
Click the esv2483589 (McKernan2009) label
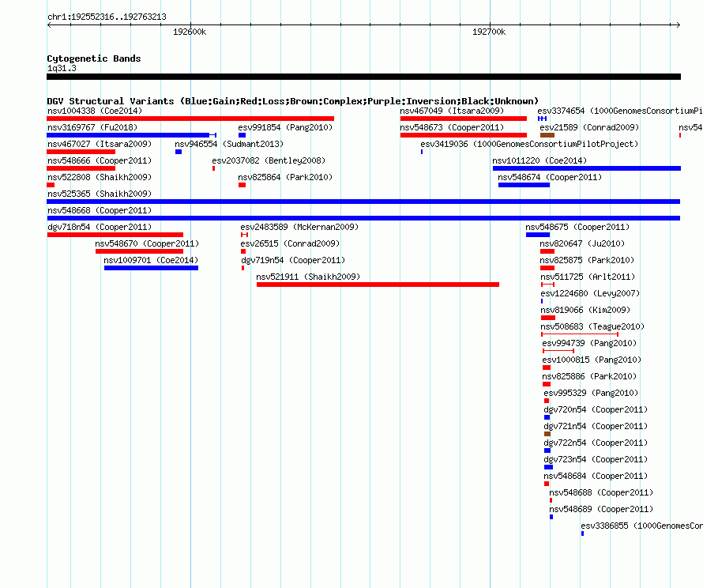point(299,227)
